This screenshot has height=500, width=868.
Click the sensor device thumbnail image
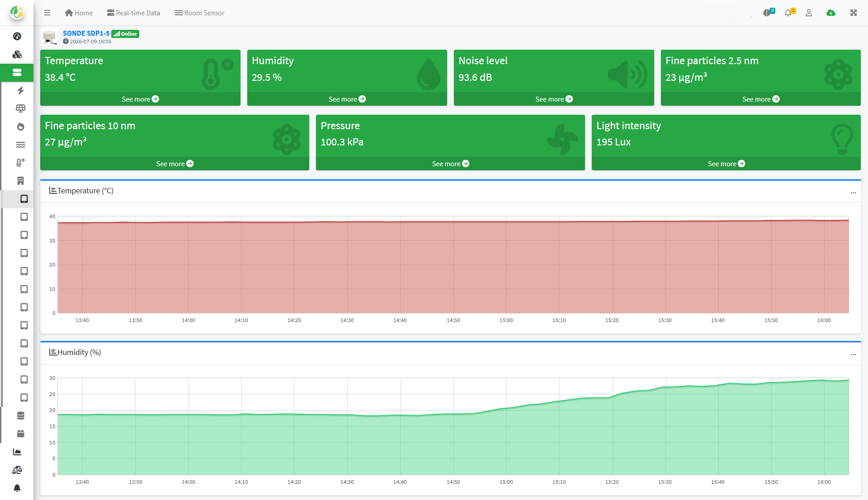point(50,37)
